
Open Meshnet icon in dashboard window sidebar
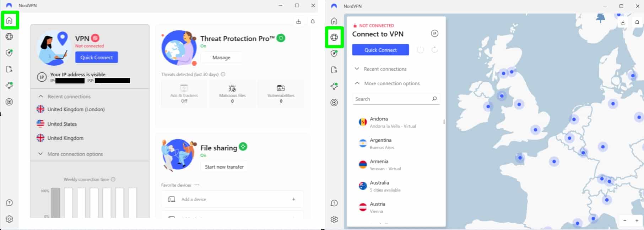(9, 86)
